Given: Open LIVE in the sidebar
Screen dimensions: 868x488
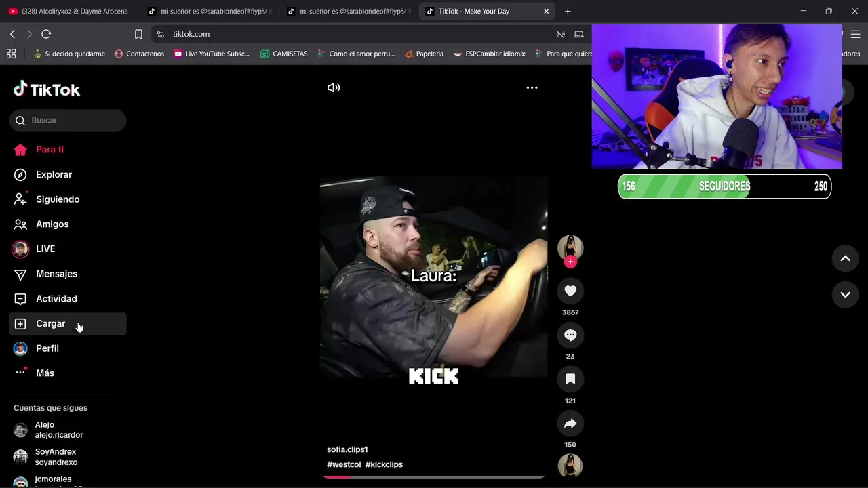Looking at the screenshot, I should pyautogui.click(x=68, y=249).
